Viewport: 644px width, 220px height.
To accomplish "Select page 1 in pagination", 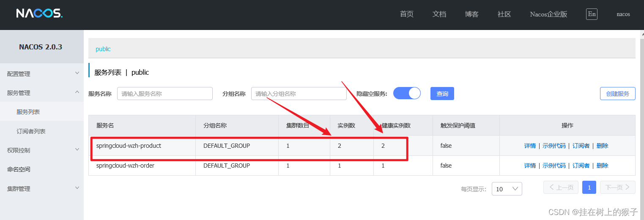I will click(589, 187).
